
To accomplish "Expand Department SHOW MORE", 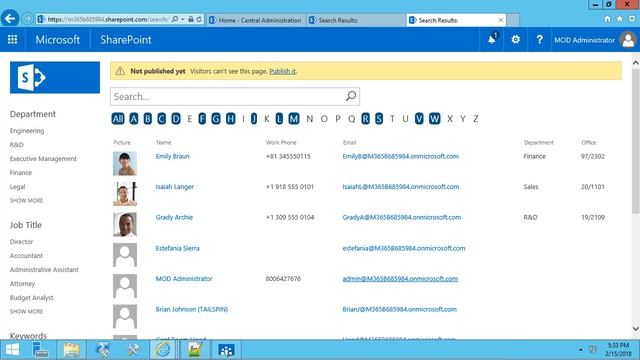I will tap(27, 200).
